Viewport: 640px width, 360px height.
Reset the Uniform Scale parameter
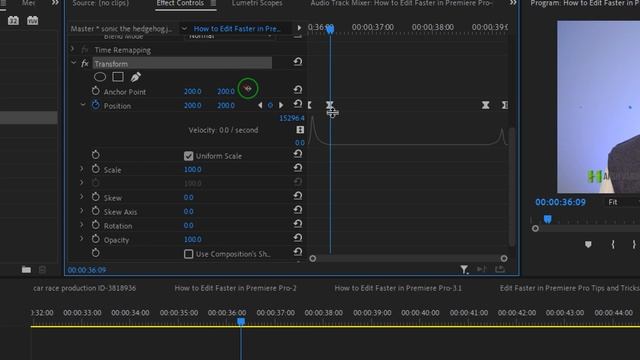pos(298,154)
